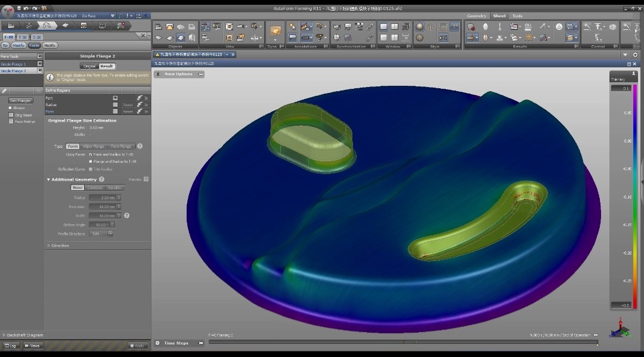Click the pencil edit icon in left panel
The width and height of the screenshot is (644, 357).
[x=4, y=91]
